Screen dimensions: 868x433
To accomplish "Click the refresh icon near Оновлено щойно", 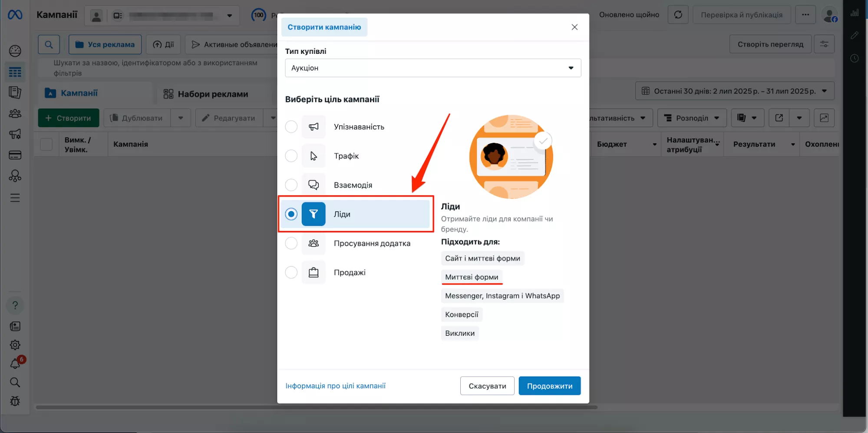I will tap(678, 15).
